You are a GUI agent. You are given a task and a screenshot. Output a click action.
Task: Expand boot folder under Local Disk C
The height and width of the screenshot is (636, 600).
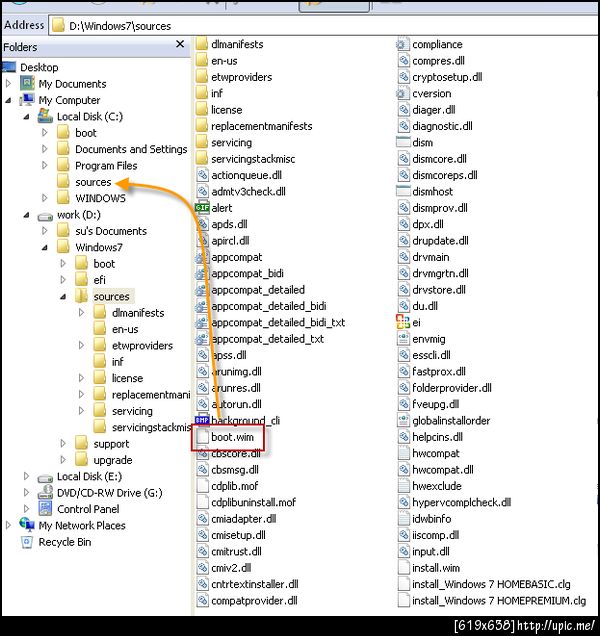(x=45, y=133)
